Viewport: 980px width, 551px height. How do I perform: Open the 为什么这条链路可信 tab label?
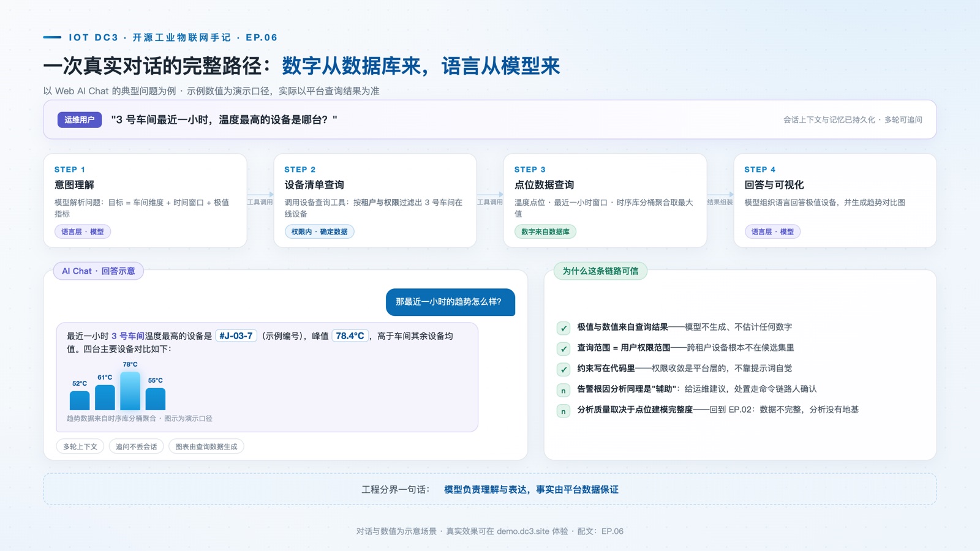[600, 271]
